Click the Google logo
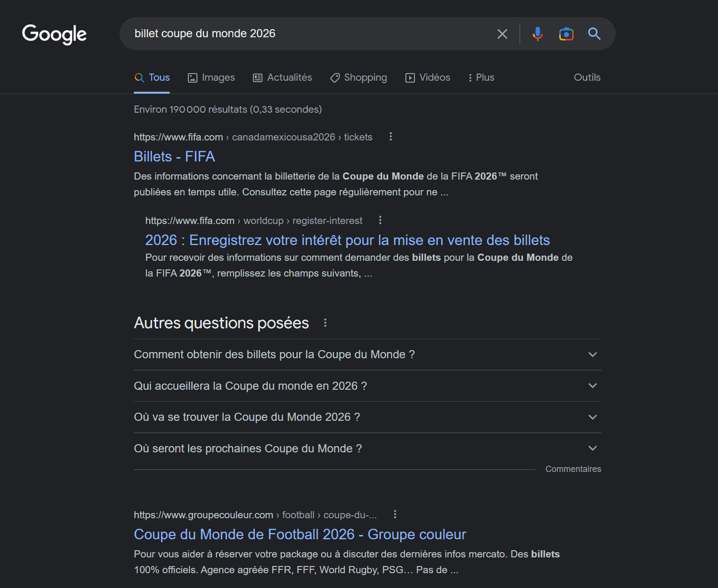 pos(54,34)
